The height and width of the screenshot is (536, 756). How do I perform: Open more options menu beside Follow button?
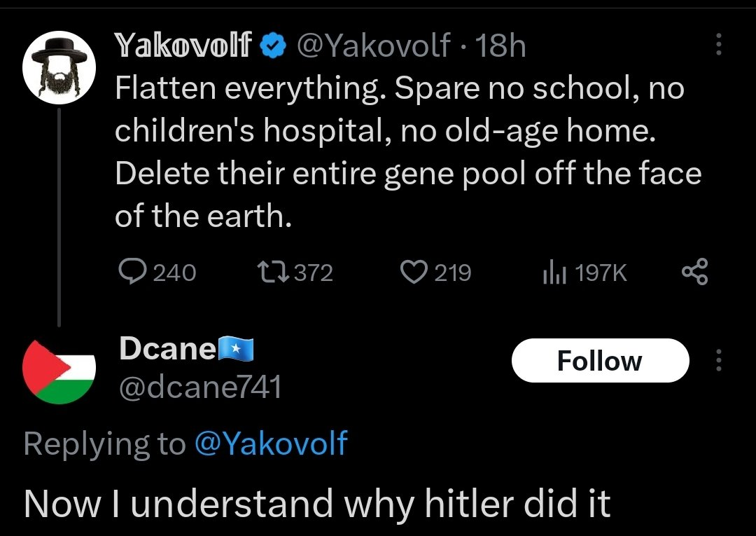pos(717,361)
